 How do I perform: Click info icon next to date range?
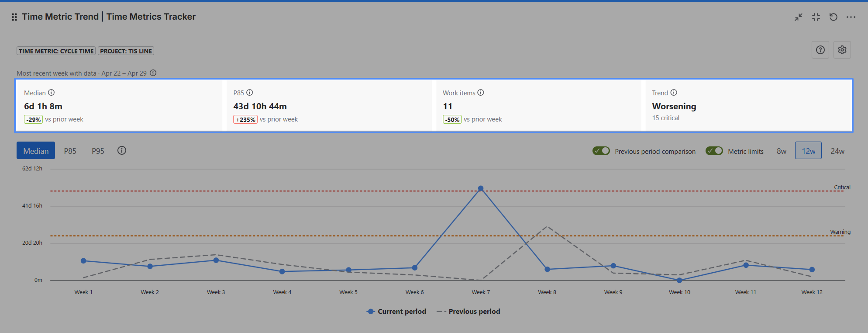tap(153, 73)
